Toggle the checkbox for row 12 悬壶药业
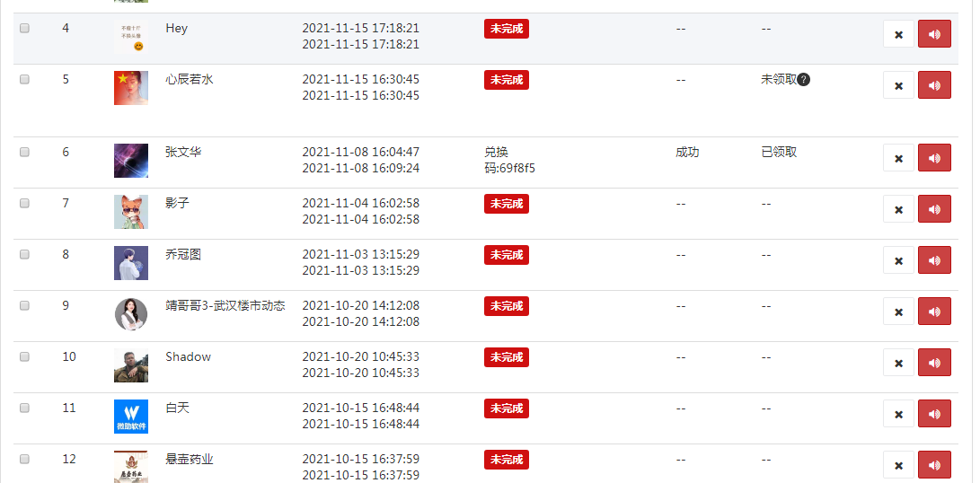Viewport: 980px width, 483px height. (x=24, y=460)
